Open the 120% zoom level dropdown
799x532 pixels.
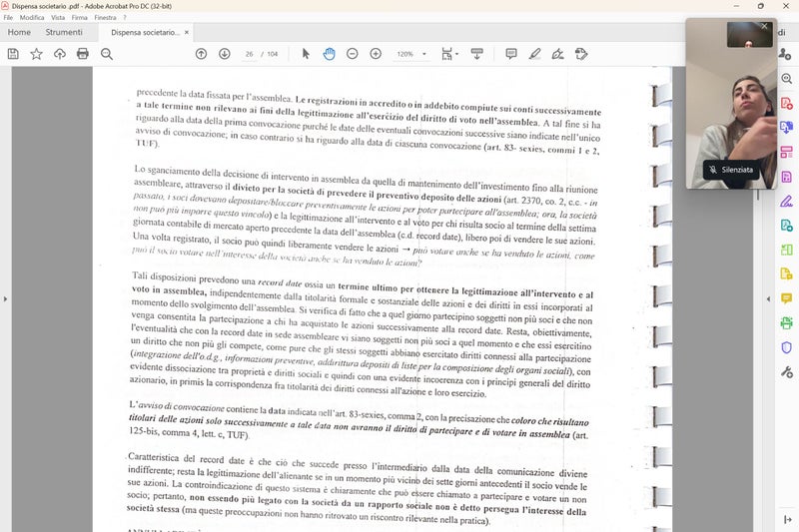(x=410, y=54)
